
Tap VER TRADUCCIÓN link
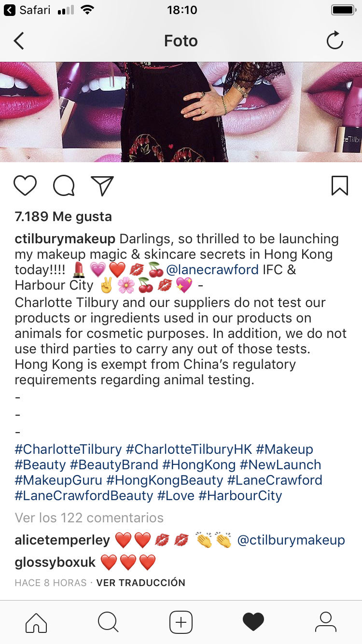tap(141, 583)
